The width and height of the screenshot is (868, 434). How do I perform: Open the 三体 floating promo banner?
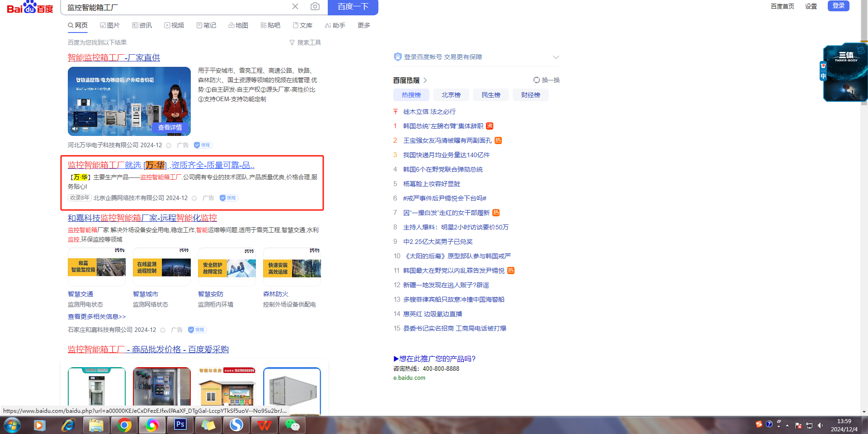845,72
